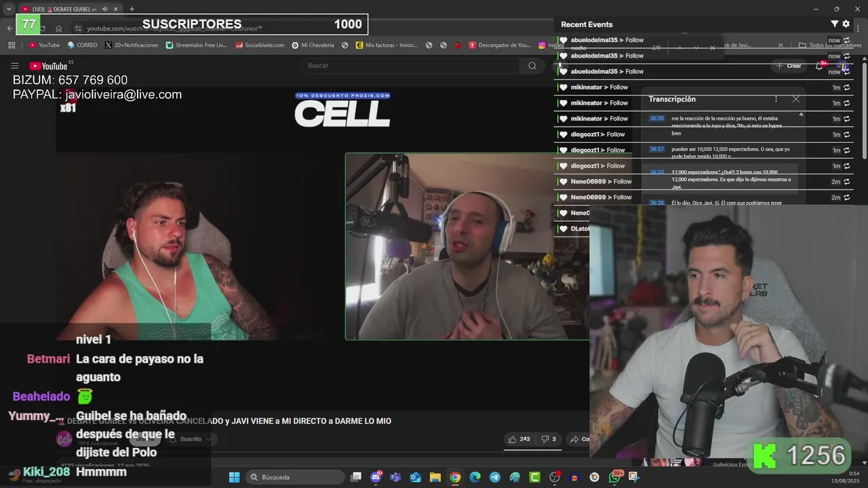This screenshot has width=868, height=488.
Task: Open Snipping Tool from the taskbar
Action: [634, 477]
